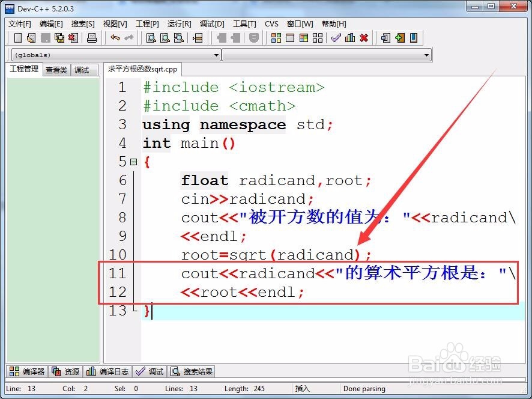Click the New source file icon
Image resolution: width=532 pixels, height=399 pixels.
click(x=18, y=38)
